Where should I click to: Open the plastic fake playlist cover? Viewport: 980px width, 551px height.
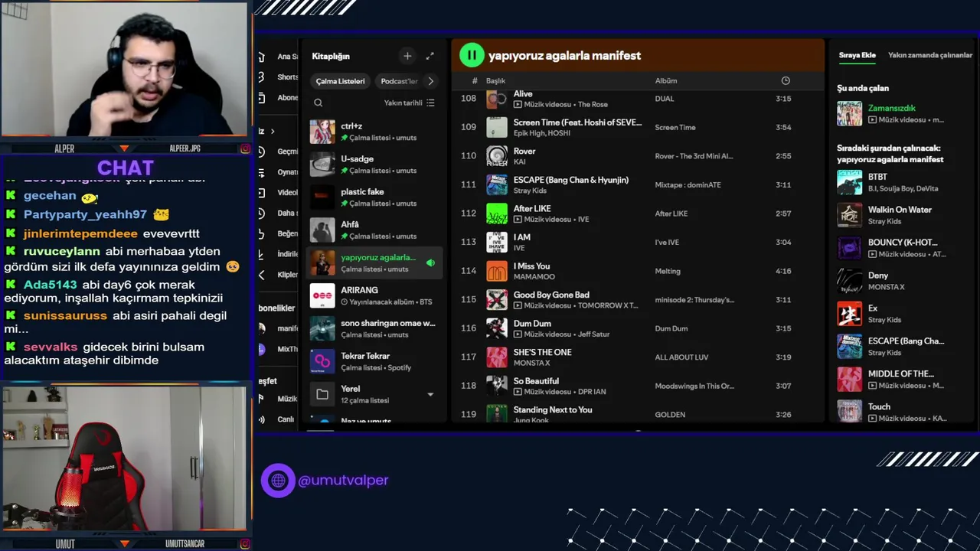pyautogui.click(x=322, y=197)
